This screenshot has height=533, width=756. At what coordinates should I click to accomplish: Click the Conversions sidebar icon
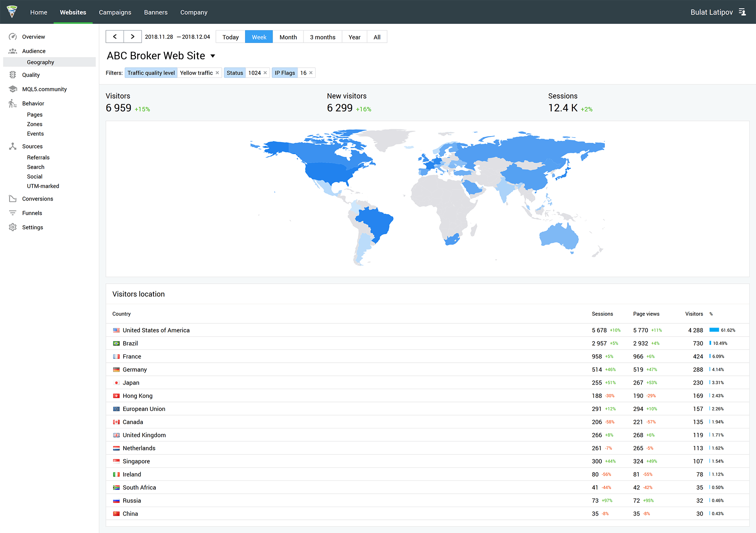(12, 198)
